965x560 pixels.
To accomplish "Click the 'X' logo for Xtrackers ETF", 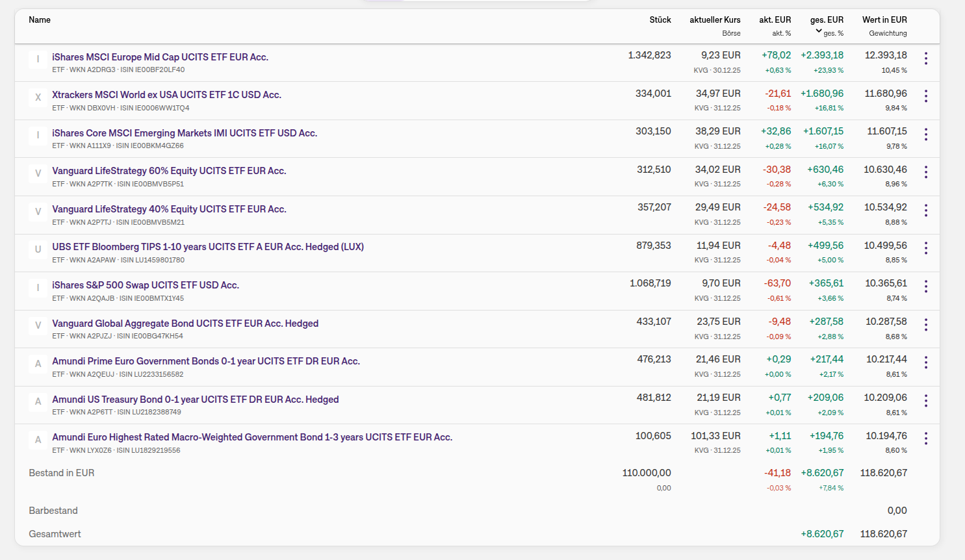I will coord(38,97).
